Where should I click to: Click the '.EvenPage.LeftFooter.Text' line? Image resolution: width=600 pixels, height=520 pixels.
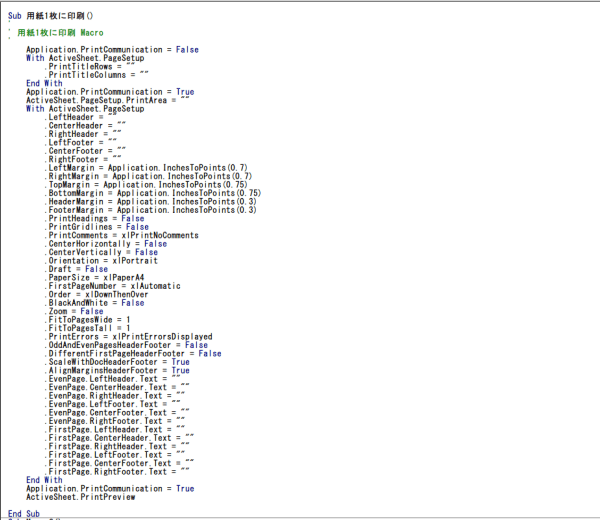click(112, 404)
